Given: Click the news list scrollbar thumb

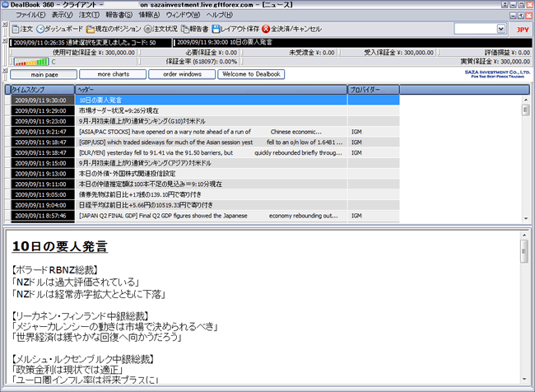Looking at the screenshot, I should (526, 110).
